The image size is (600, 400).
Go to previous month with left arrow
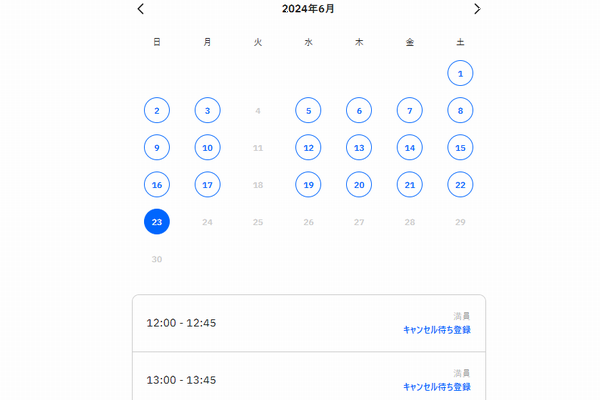click(x=141, y=9)
